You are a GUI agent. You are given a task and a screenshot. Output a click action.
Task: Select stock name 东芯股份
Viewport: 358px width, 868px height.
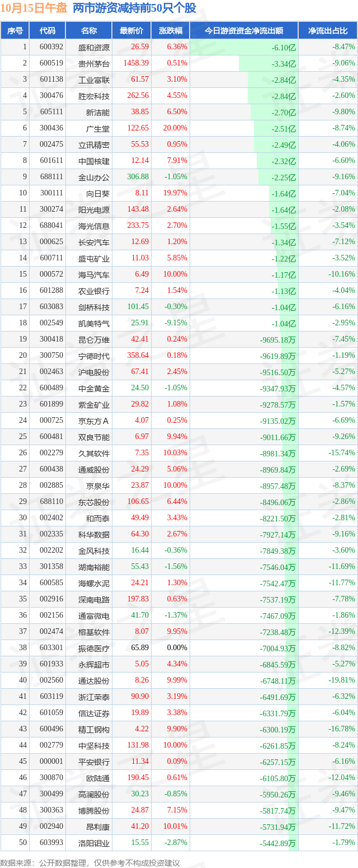pyautogui.click(x=94, y=502)
